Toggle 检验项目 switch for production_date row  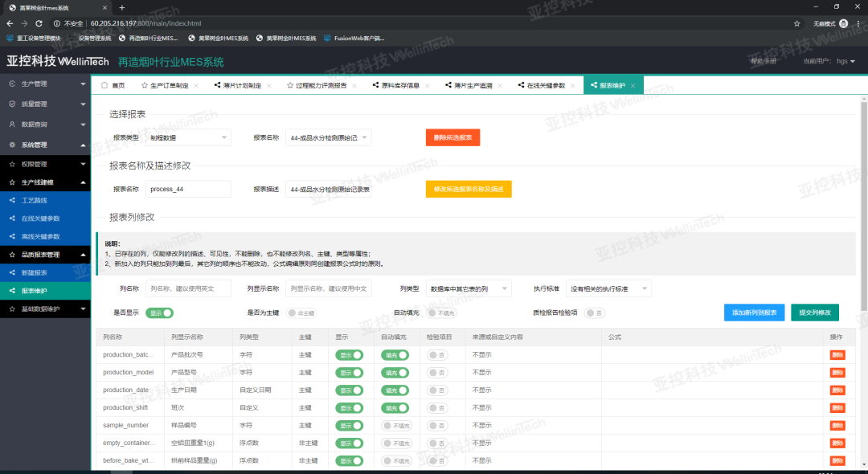coord(437,390)
